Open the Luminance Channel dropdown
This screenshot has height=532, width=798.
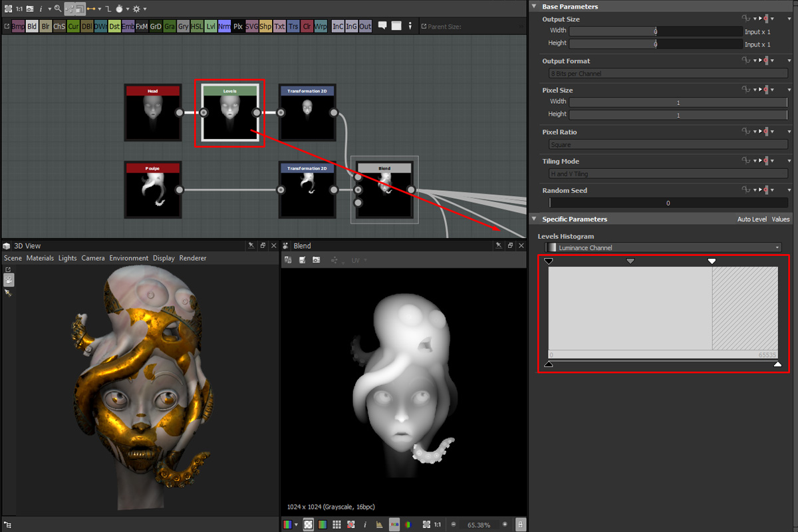662,247
